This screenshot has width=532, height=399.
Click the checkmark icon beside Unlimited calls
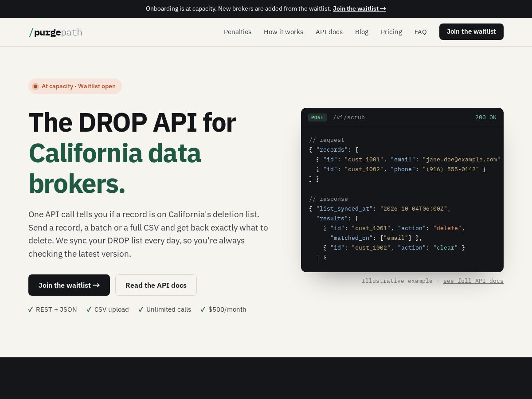141,309
